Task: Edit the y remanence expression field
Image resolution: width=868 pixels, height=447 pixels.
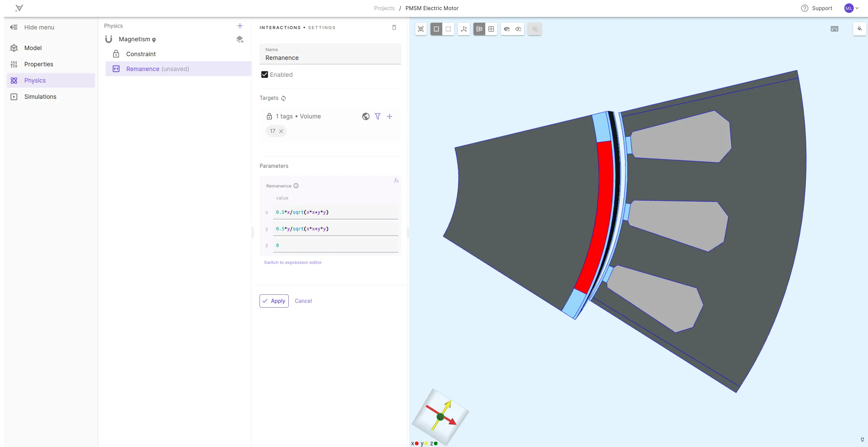Action: [335, 229]
